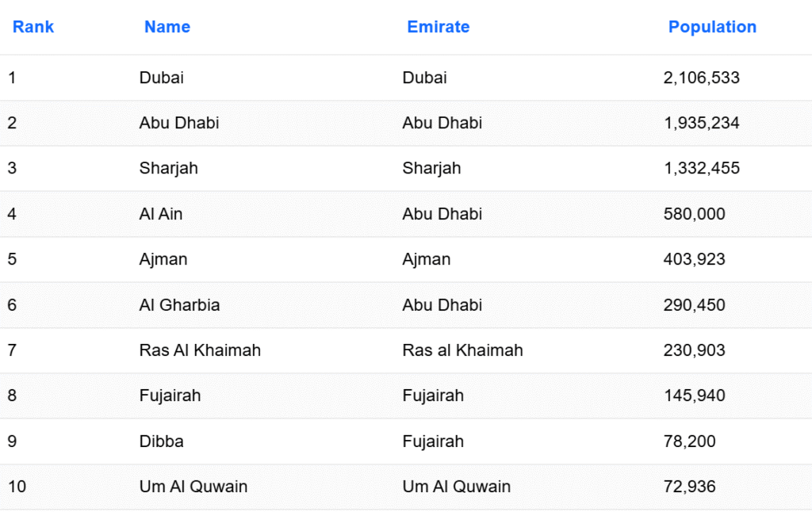Click Ras Al Khaimah in Name column
The height and width of the screenshot is (512, 812).
tap(200, 350)
